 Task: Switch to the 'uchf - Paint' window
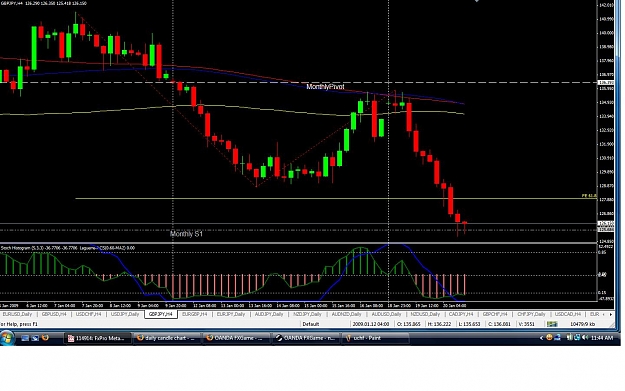375,338
